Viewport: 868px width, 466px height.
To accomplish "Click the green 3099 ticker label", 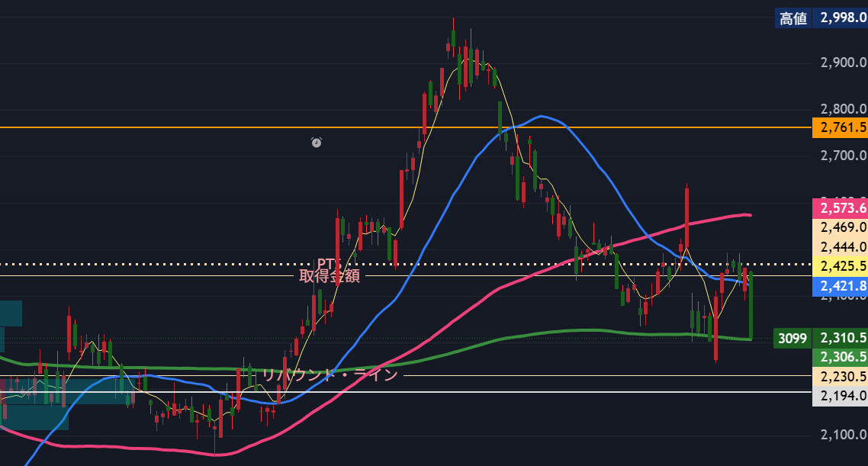I will coord(792,338).
